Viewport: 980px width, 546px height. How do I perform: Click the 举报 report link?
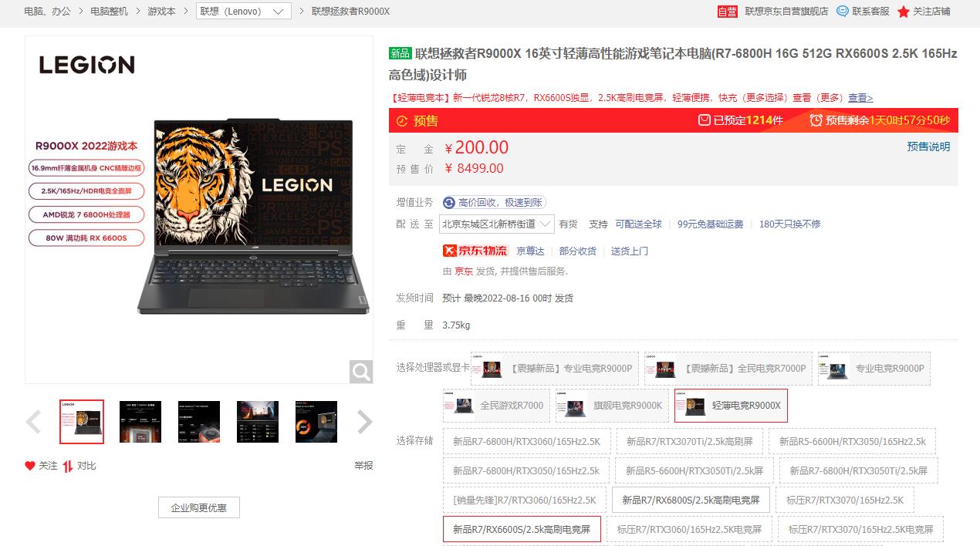(363, 466)
